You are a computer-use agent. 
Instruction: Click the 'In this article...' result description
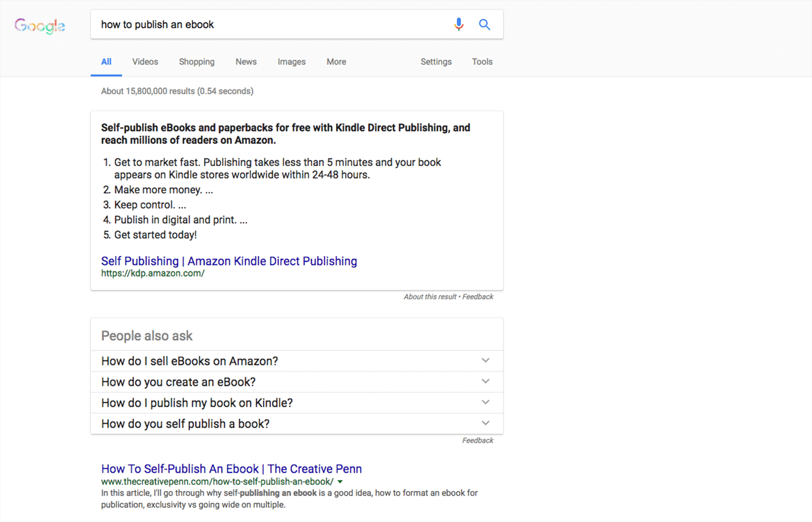(289, 499)
